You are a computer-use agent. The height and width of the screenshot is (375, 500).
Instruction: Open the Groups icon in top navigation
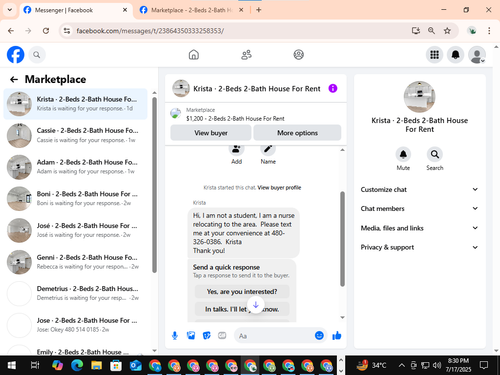point(298,55)
